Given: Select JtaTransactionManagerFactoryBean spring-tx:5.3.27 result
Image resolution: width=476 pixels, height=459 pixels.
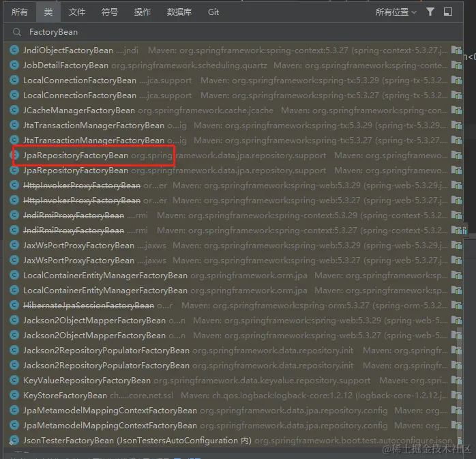Looking at the screenshot, I should pyautogui.click(x=233, y=140).
